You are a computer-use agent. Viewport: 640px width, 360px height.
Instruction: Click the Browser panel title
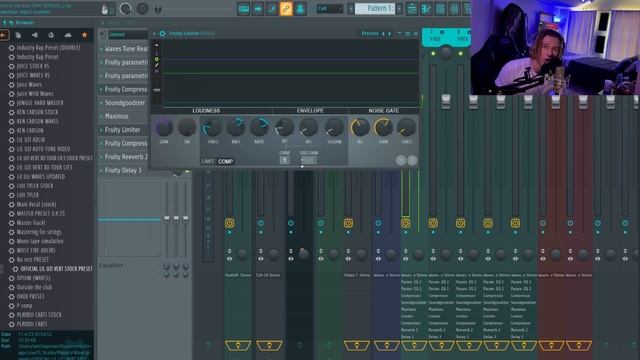[25, 22]
